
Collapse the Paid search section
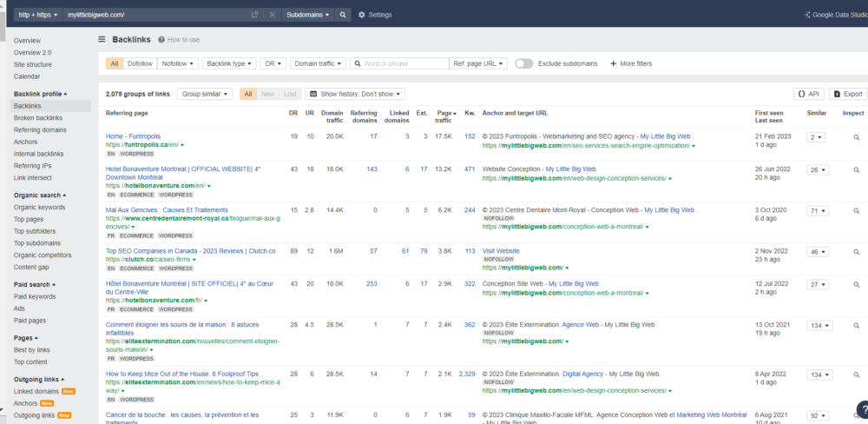pyautogui.click(x=35, y=284)
